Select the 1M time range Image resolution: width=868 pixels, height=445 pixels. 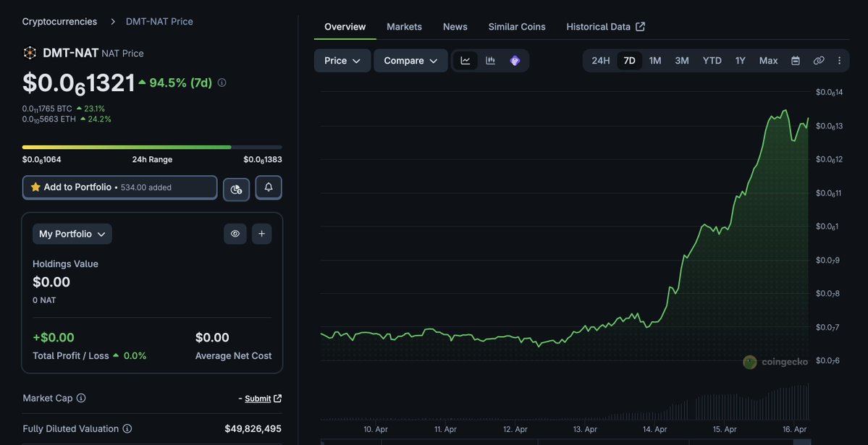point(655,61)
